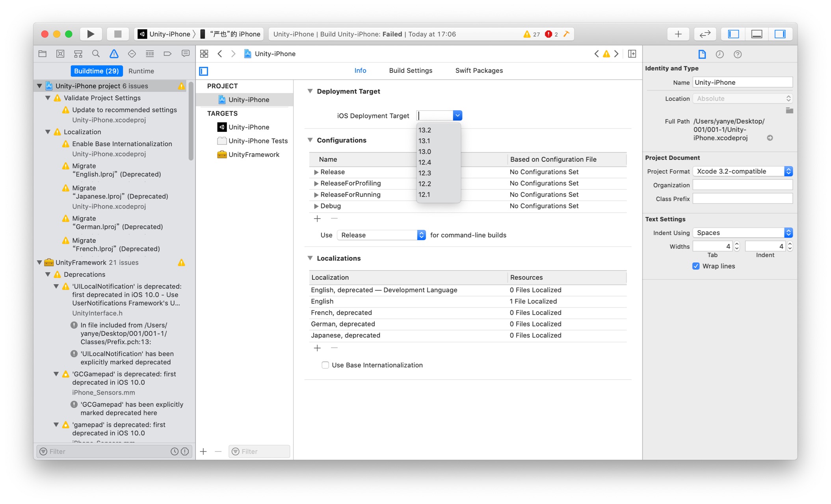Open the Indent Using dropdown

(742, 233)
